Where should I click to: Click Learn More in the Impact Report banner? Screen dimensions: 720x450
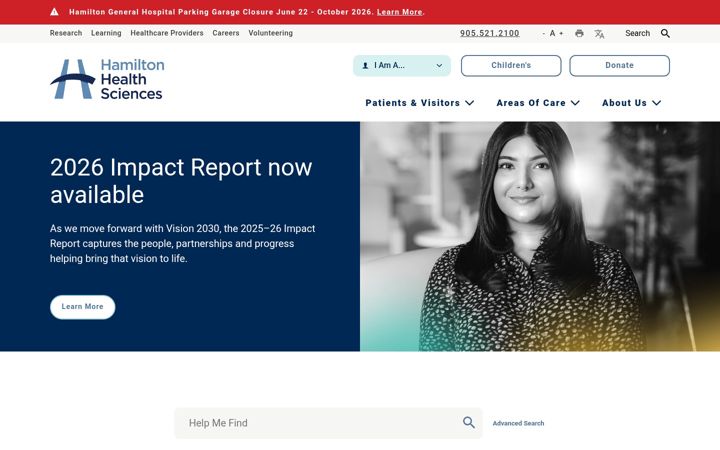[83, 307]
